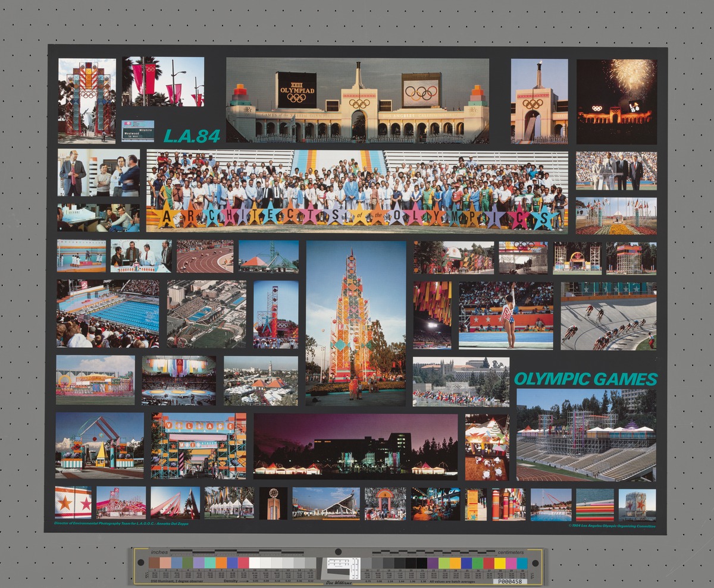Open the flags and flower garden photo
Viewport: 714px width, 588px height.
(616, 216)
